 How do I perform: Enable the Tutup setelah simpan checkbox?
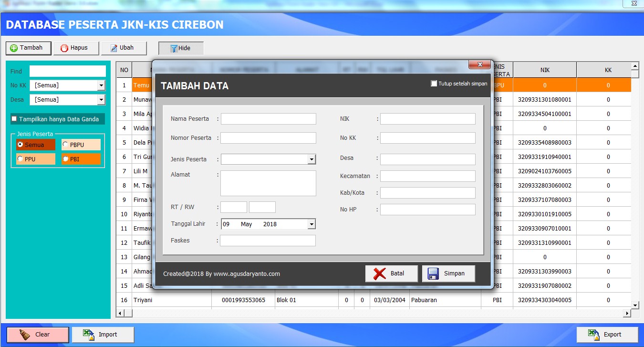click(434, 83)
